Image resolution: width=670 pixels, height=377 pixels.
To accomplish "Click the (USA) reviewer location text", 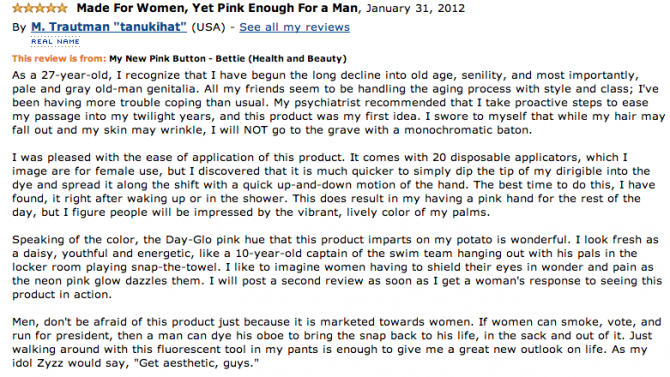I will pyautogui.click(x=208, y=27).
